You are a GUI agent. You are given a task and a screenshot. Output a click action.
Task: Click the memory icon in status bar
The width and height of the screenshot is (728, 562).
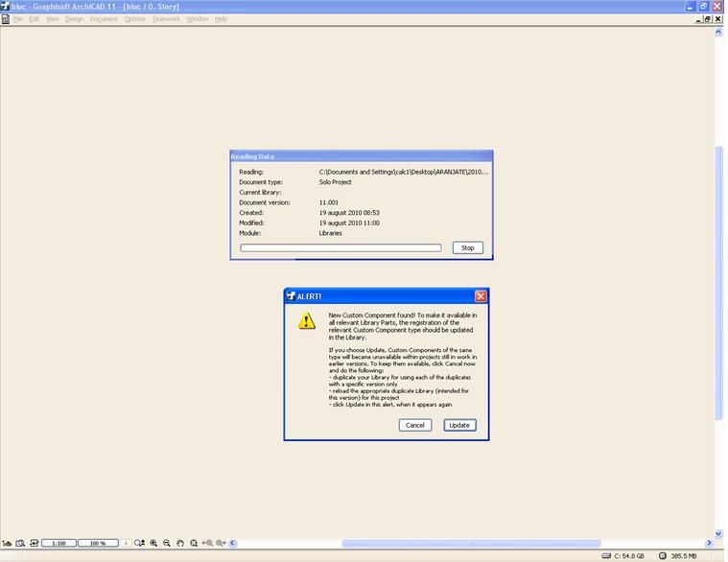(663, 556)
